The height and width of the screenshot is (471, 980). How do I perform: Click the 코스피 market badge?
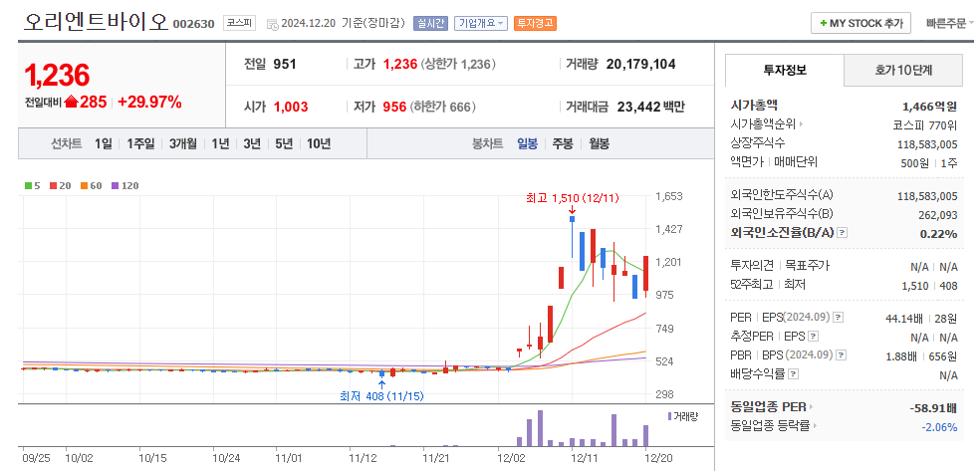click(240, 23)
